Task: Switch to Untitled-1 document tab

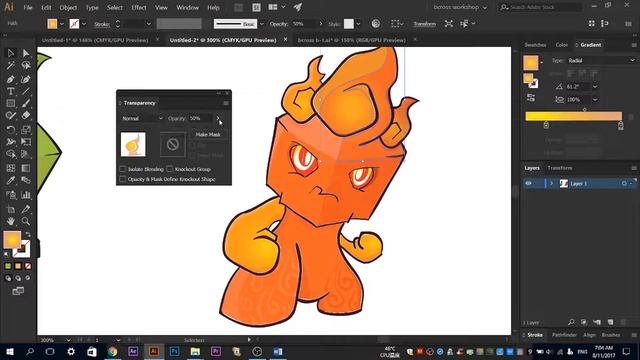Action: point(95,40)
